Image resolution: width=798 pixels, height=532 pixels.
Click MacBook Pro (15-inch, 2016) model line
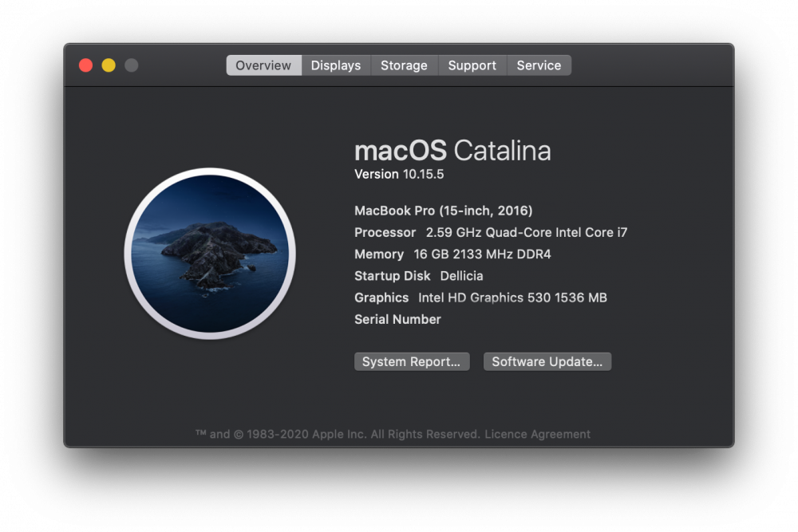443,211
